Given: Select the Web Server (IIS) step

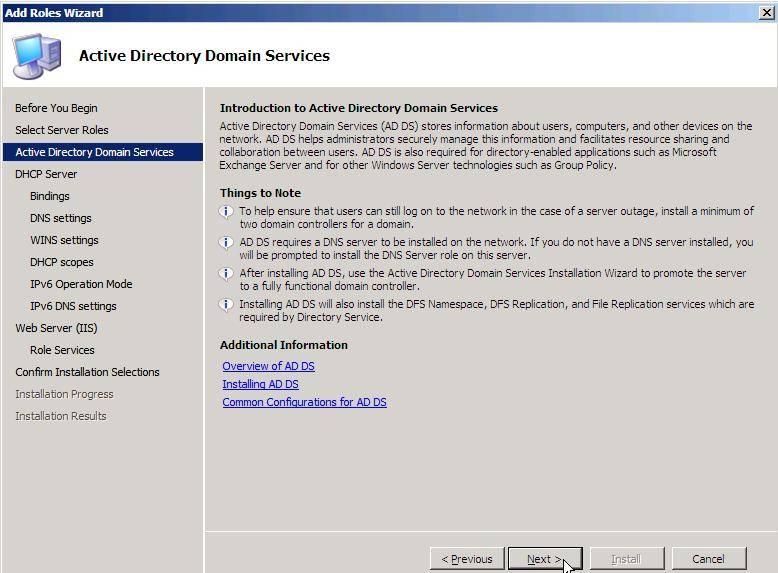Looking at the screenshot, I should point(56,328).
